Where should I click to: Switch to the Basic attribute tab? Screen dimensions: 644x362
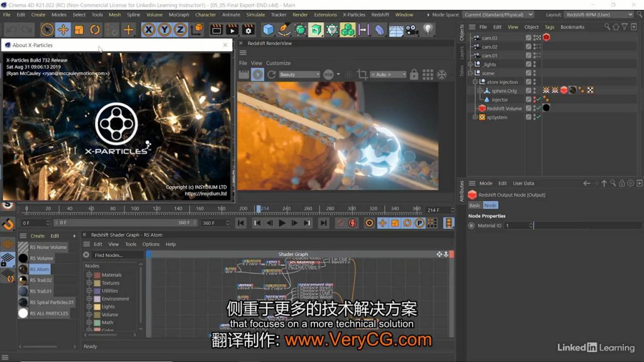click(475, 206)
